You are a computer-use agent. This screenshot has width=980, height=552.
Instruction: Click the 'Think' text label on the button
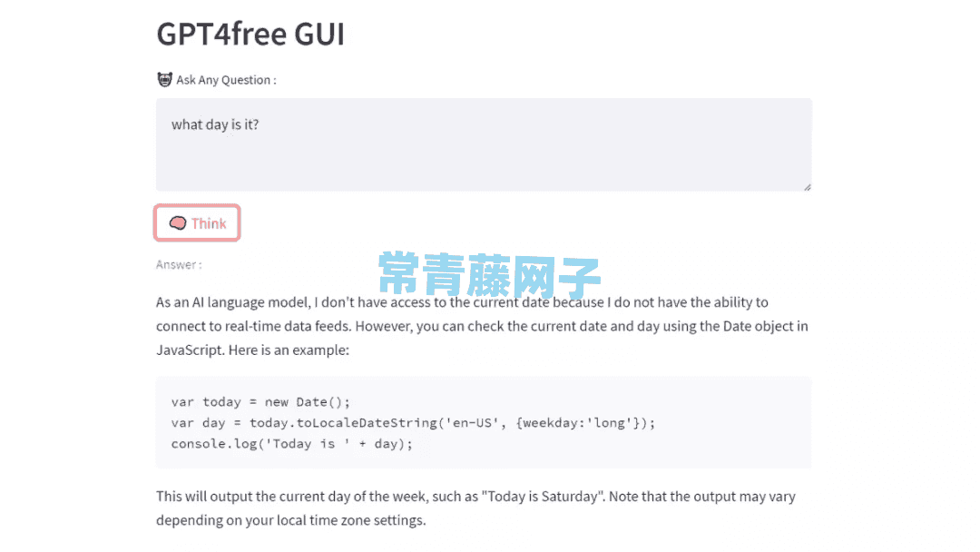coord(209,223)
